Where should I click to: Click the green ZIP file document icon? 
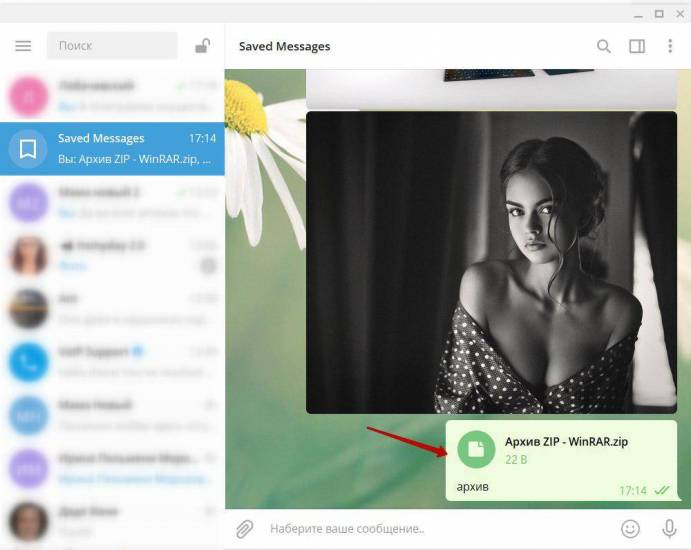pos(477,450)
